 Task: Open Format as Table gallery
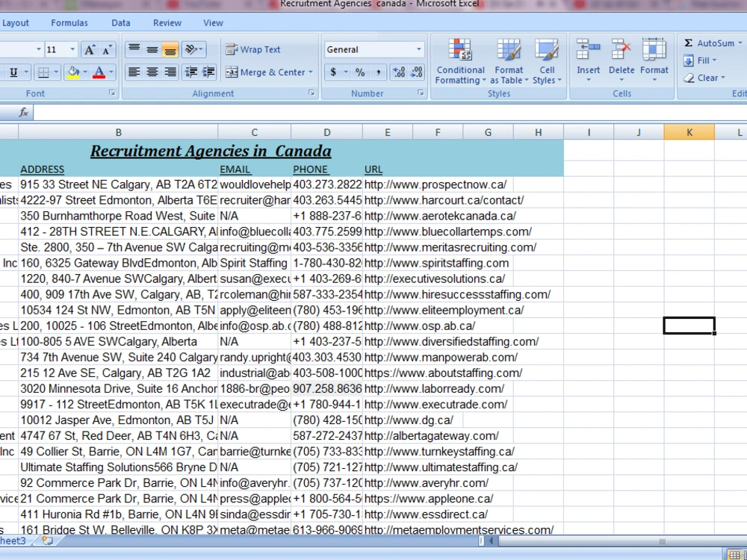click(x=509, y=62)
